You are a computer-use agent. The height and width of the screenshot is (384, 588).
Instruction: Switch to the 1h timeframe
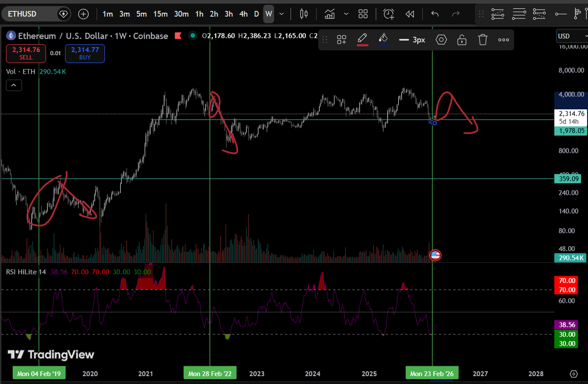pos(199,14)
